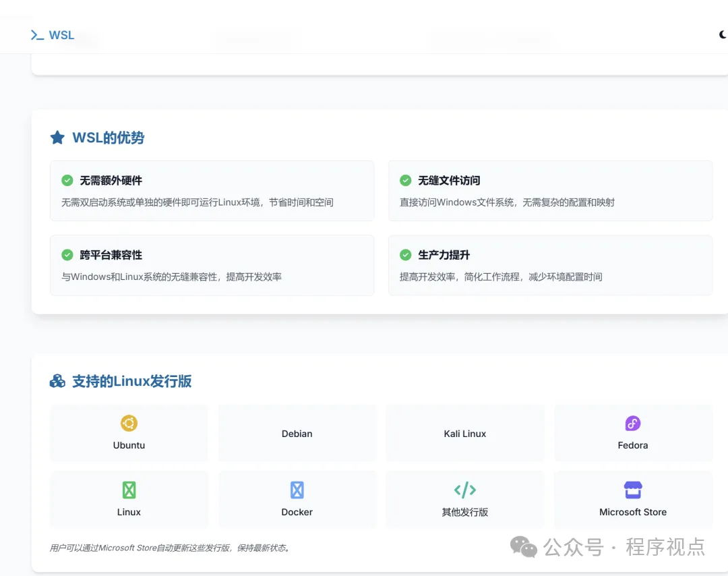The image size is (728, 576).
Task: Click the 生产力提升 advantage card title
Action: point(444,255)
